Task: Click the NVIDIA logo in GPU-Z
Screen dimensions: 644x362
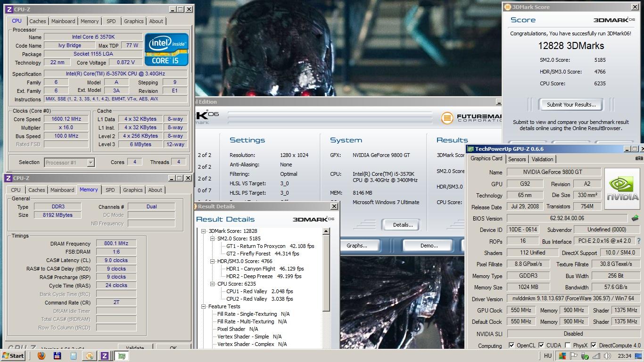Action: tap(623, 188)
